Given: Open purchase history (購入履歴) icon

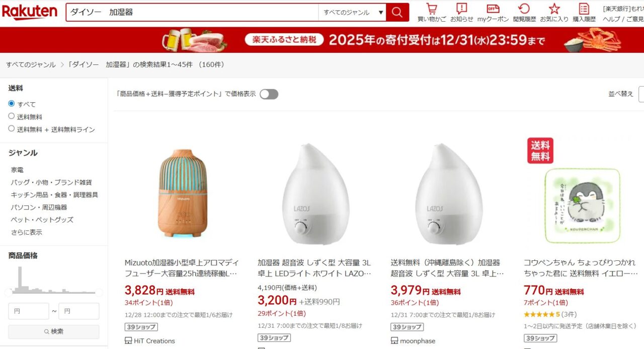Looking at the screenshot, I should coord(584,12).
